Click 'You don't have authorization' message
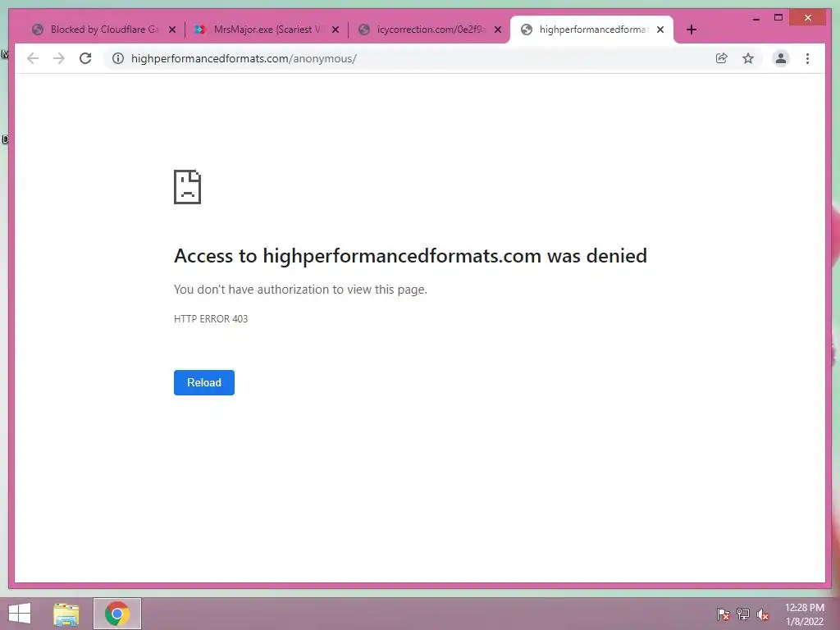Image resolution: width=840 pixels, height=630 pixels. click(x=300, y=290)
